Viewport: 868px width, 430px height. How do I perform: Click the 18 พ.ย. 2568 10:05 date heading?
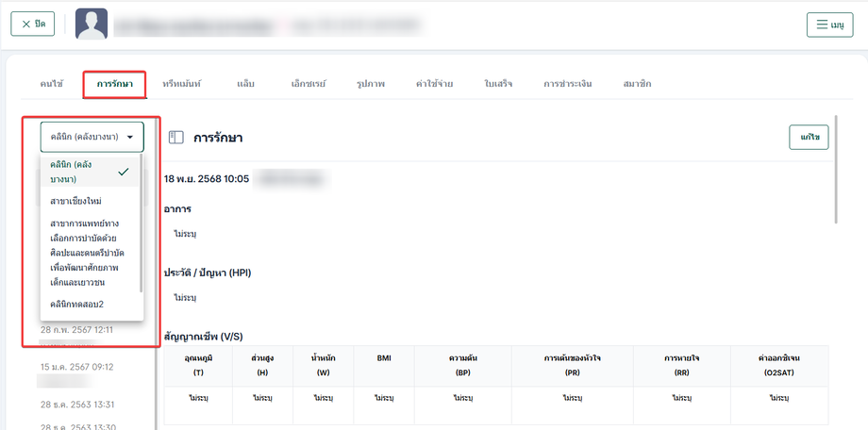pos(207,179)
